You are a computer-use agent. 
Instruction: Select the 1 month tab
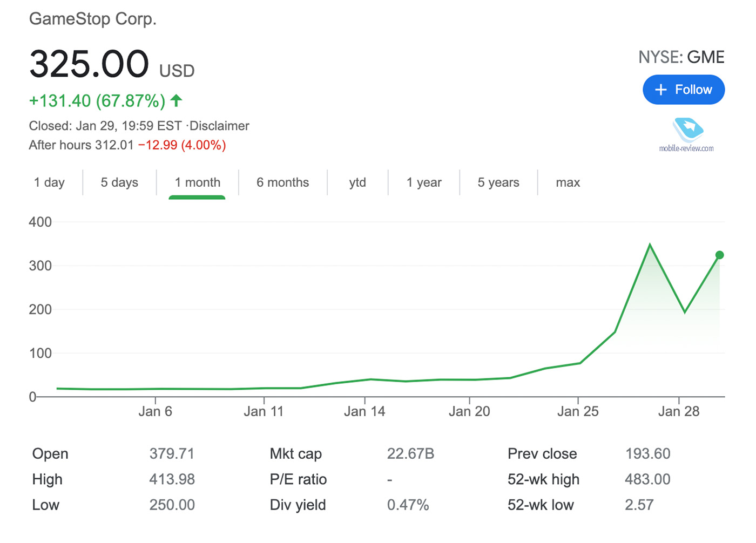(x=198, y=182)
